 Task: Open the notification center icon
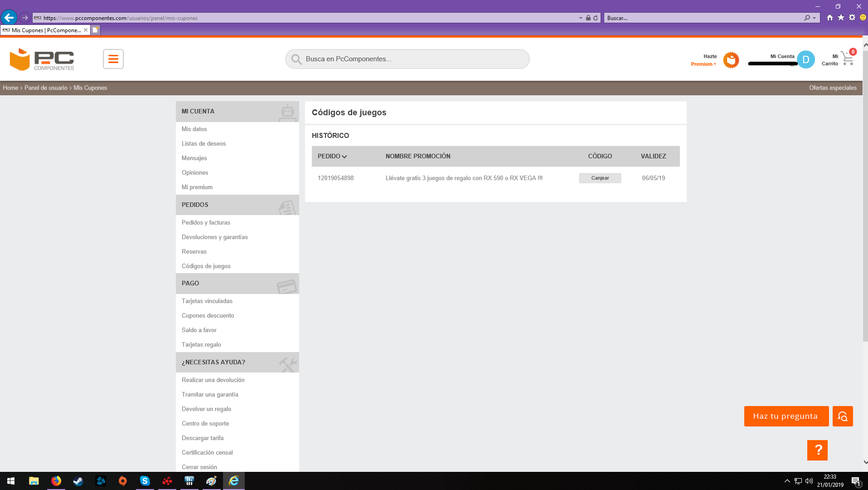point(856,481)
